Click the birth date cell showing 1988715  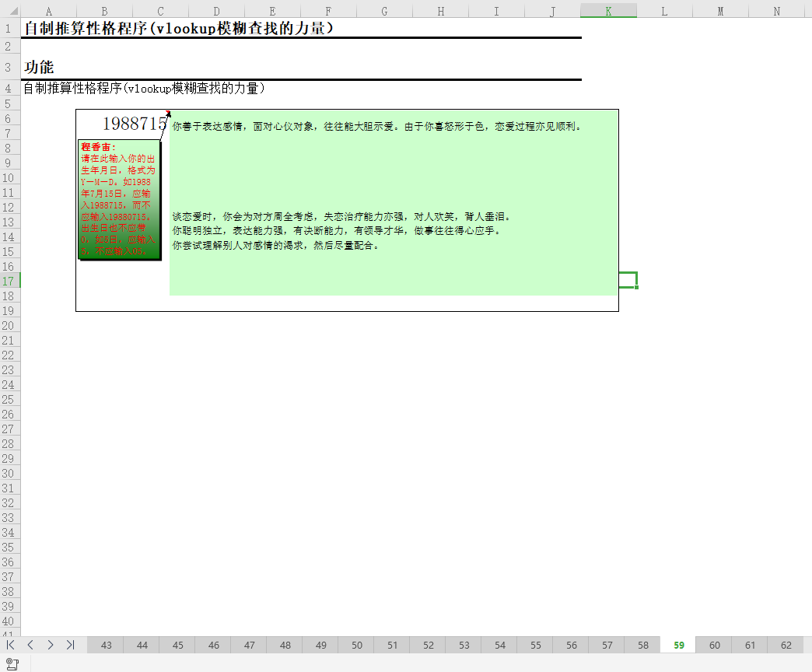pyautogui.click(x=135, y=124)
